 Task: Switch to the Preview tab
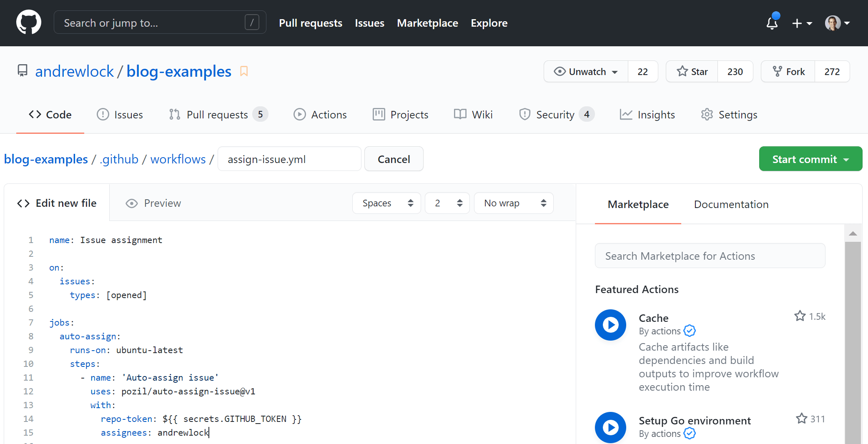point(153,203)
